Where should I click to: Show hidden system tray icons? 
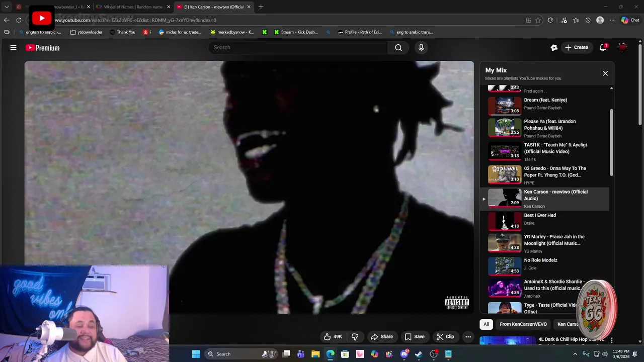[x=575, y=354]
